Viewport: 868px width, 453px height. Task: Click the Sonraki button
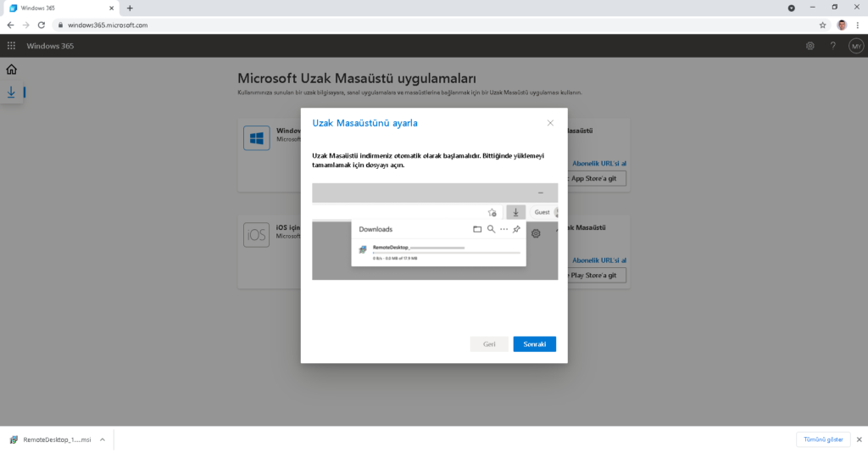coord(534,344)
